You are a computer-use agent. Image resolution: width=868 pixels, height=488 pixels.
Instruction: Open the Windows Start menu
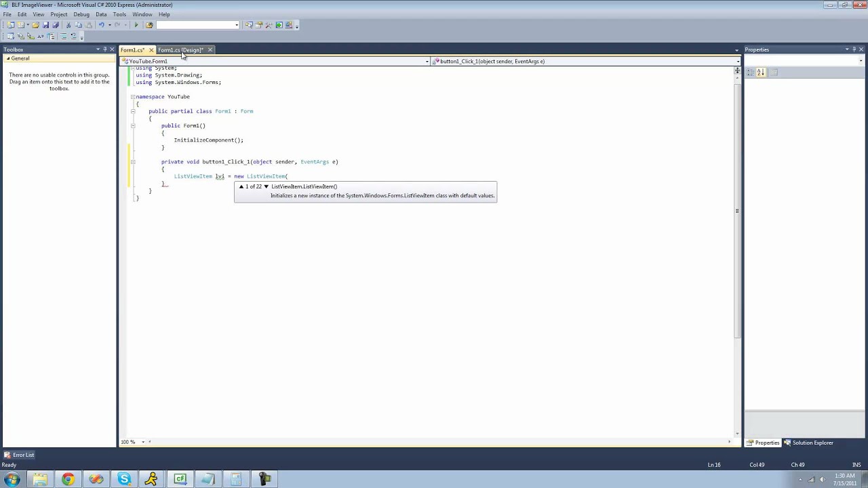coord(12,479)
